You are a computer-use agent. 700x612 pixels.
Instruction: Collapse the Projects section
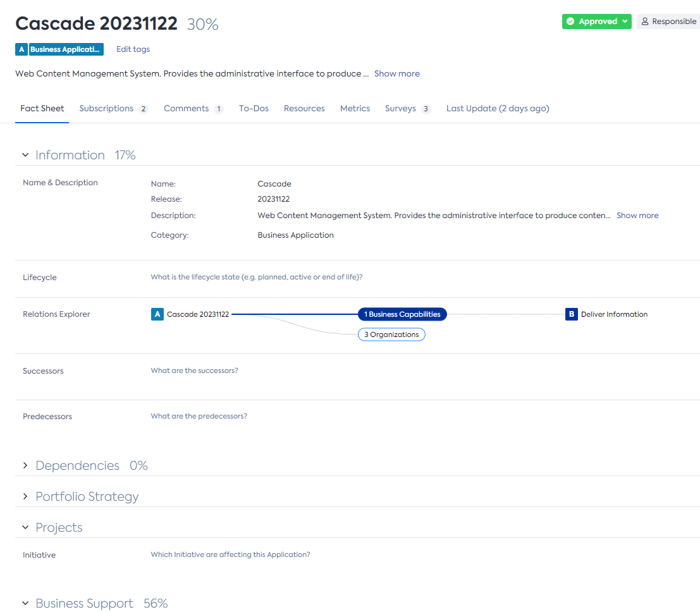[x=25, y=527]
